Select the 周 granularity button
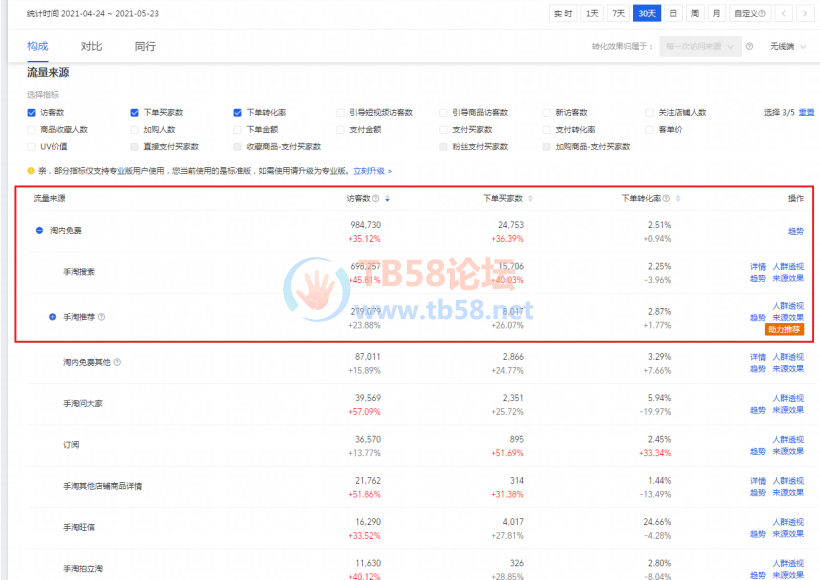Screen dimensions: 820x580 coord(695,14)
